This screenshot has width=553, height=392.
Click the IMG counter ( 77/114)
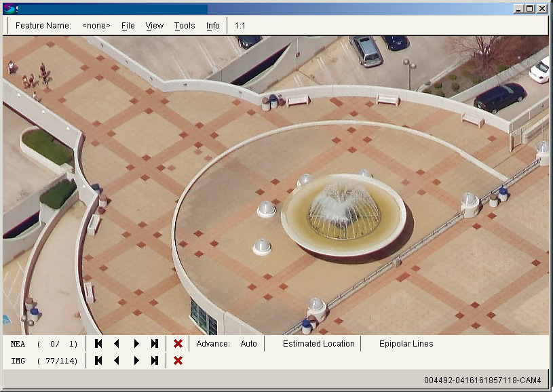[x=57, y=361]
